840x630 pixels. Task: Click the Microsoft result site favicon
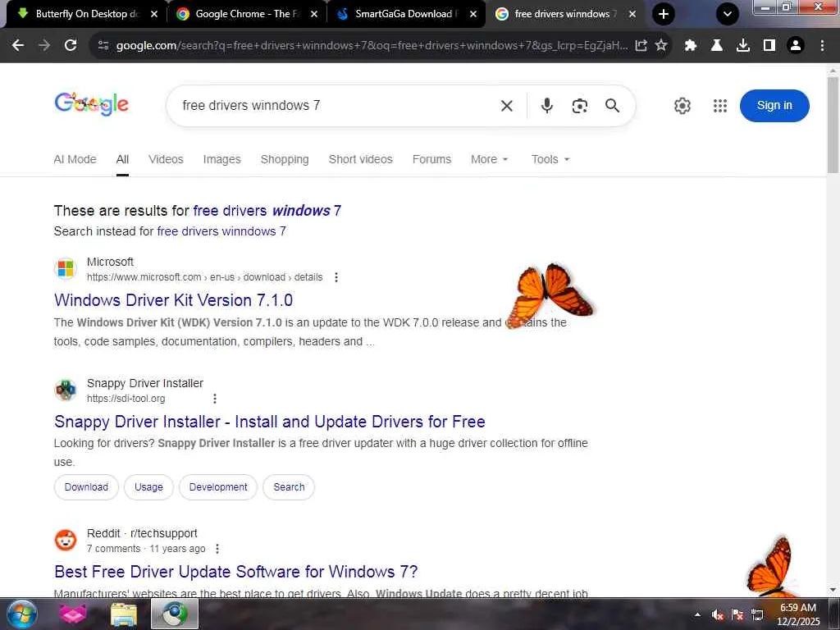[x=66, y=268]
